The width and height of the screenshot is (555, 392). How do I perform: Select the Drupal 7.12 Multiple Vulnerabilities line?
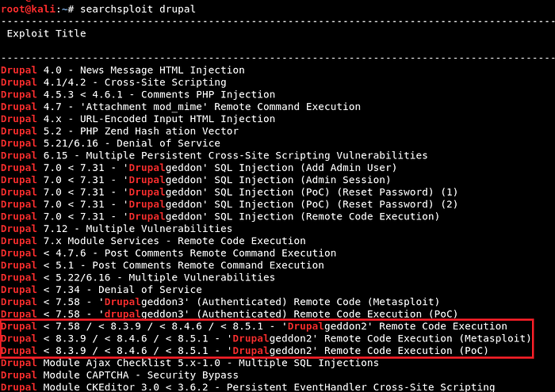(x=117, y=229)
